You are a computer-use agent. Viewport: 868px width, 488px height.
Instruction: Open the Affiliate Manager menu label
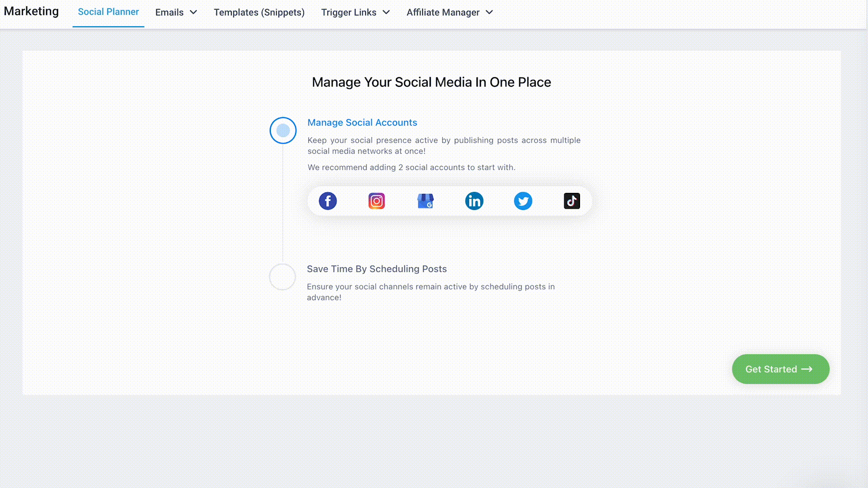[443, 12]
